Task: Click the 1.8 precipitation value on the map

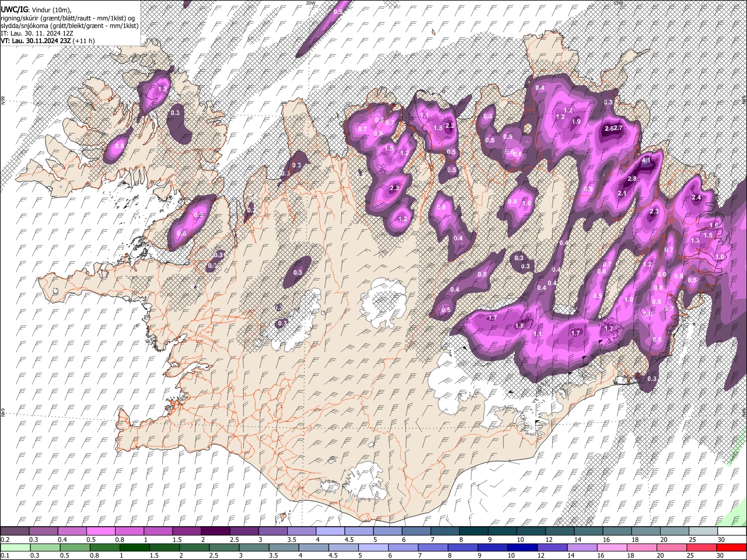Action: pos(519,326)
